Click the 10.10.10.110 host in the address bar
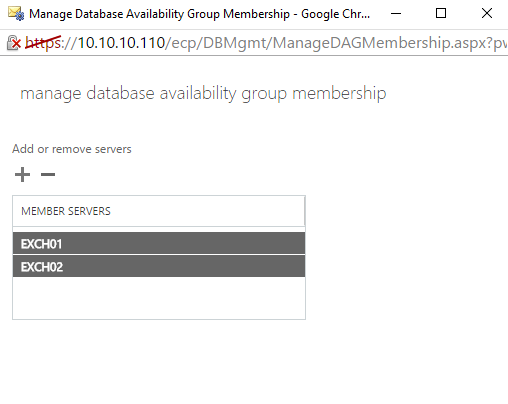Image resolution: width=508 pixels, height=404 pixels. pos(121,43)
